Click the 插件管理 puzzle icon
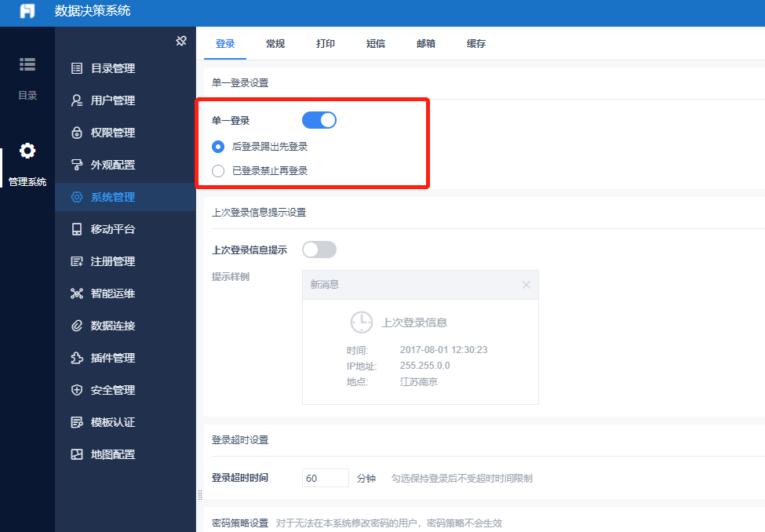This screenshot has width=765, height=532. tap(77, 358)
